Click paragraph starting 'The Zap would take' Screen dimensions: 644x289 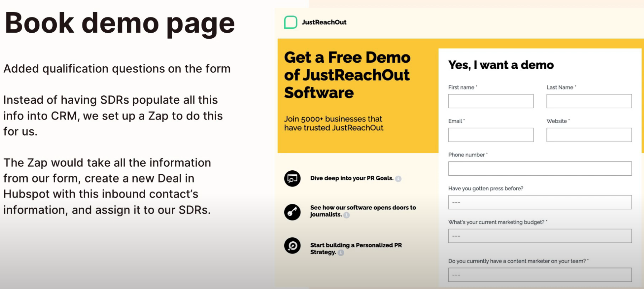point(107,186)
